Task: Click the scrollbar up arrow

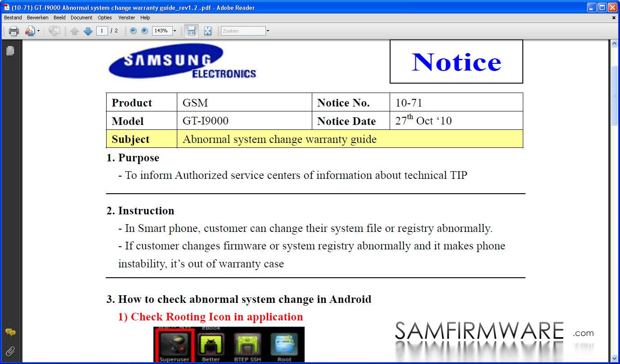Action: (615, 44)
